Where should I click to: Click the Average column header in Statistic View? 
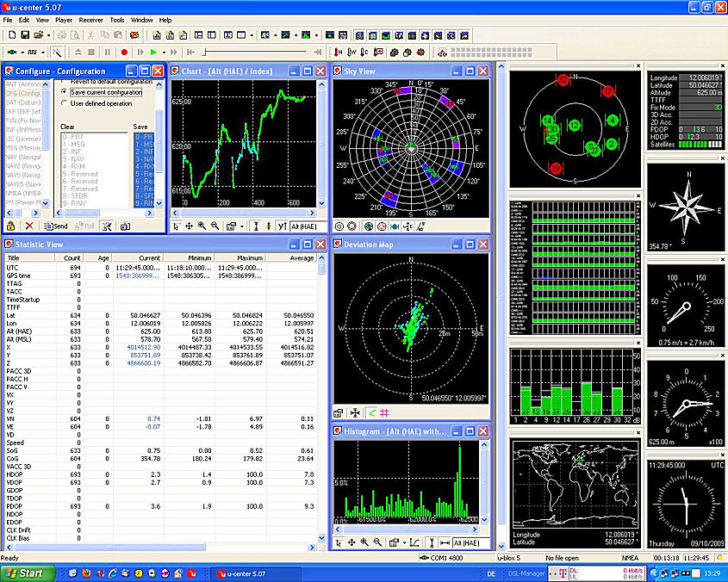click(292, 258)
